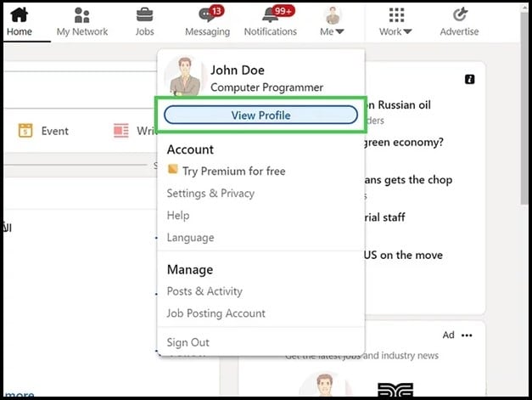The width and height of the screenshot is (532, 400).
Task: Select Job Posting Account option
Action: tap(216, 313)
